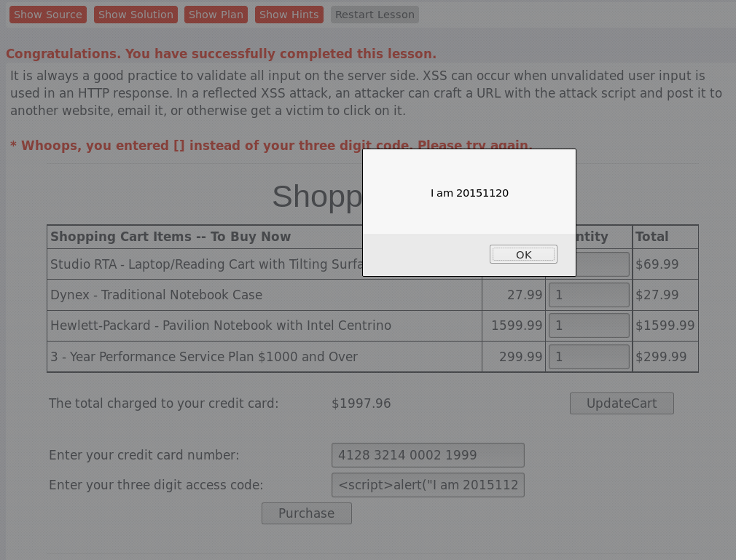Click quantity field for Dynex Notebook Case

(589, 294)
